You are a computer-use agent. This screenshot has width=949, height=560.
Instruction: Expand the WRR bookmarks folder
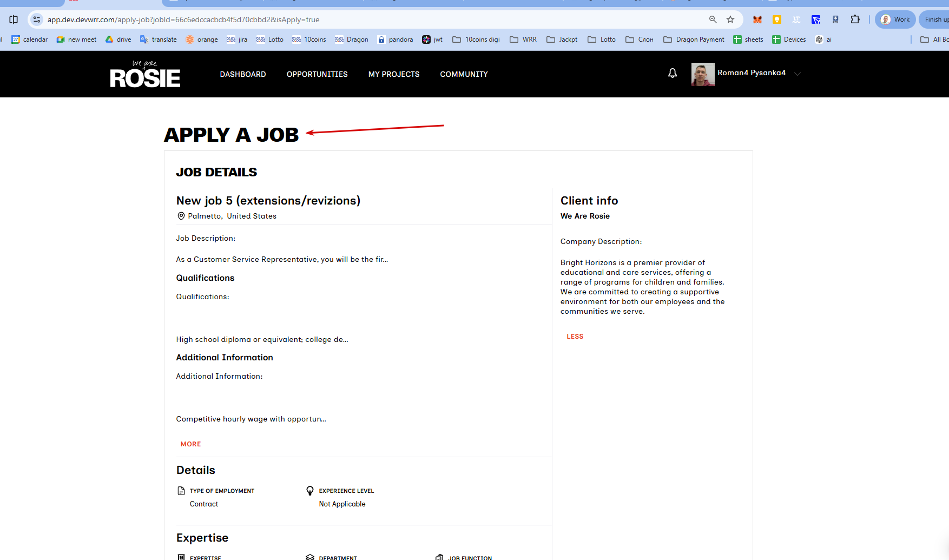click(x=523, y=39)
